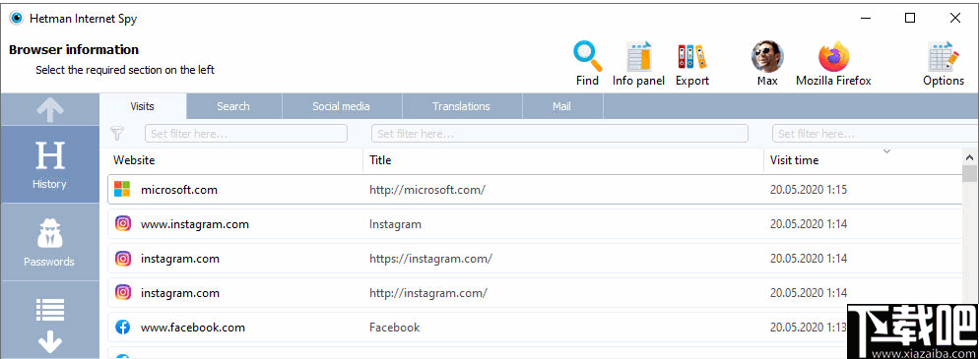Screen dimensions: 980x359
Task: Click the Instagram title cell
Action: pos(395,224)
